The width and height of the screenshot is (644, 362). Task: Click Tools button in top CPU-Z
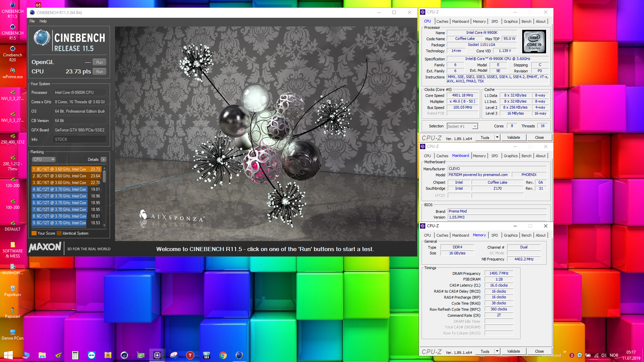coord(485,138)
